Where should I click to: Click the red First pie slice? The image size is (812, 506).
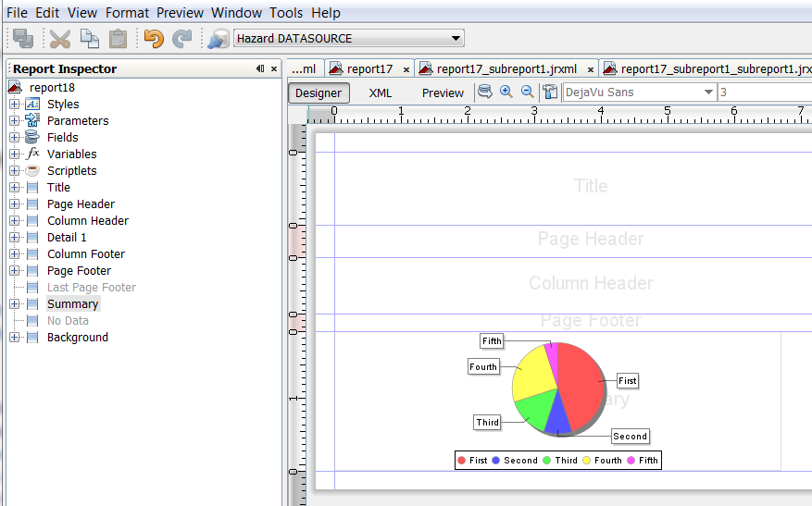(x=579, y=379)
